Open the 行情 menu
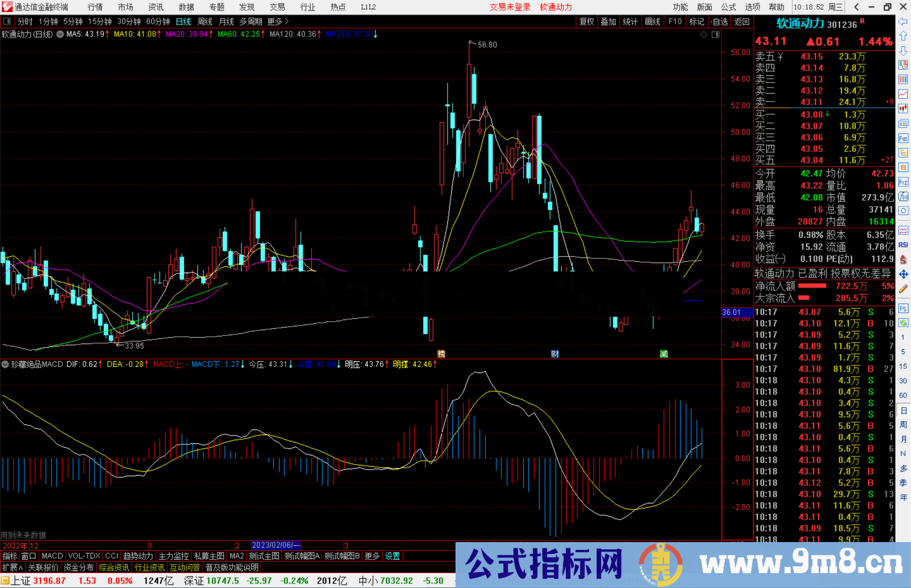911x588 pixels. [x=94, y=7]
